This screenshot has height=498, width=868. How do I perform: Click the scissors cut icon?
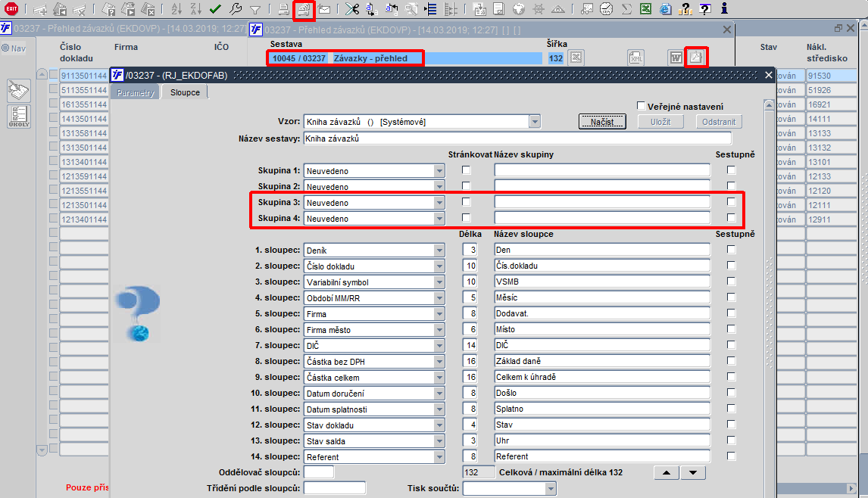pyautogui.click(x=351, y=9)
